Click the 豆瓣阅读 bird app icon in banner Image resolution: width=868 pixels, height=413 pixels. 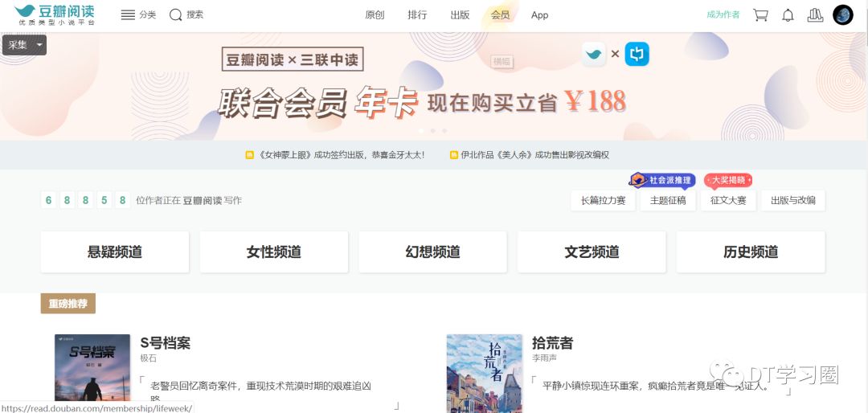(x=593, y=55)
